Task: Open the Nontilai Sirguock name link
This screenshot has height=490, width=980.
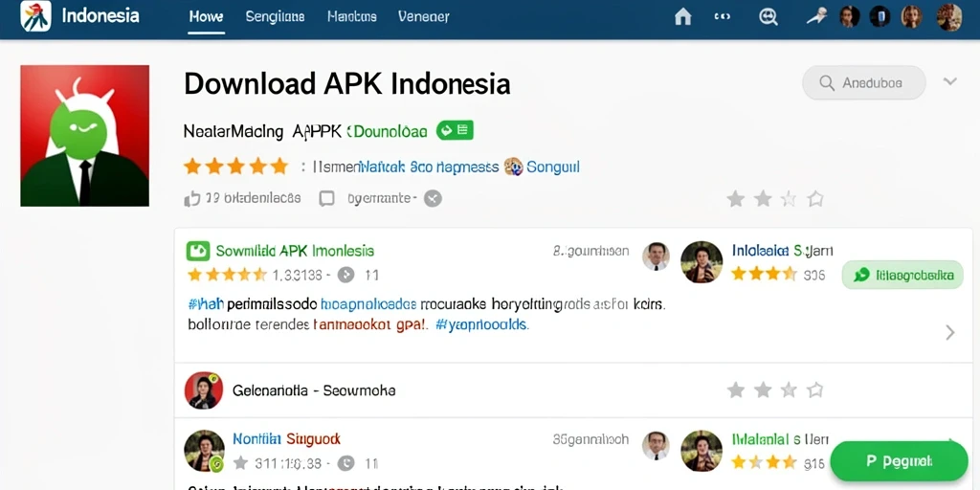Action: [x=286, y=439]
